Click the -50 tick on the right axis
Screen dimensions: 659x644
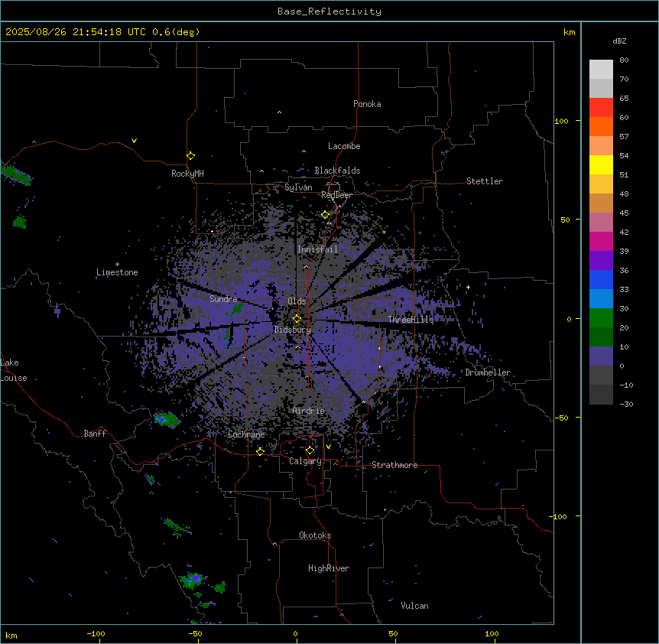tap(561, 418)
